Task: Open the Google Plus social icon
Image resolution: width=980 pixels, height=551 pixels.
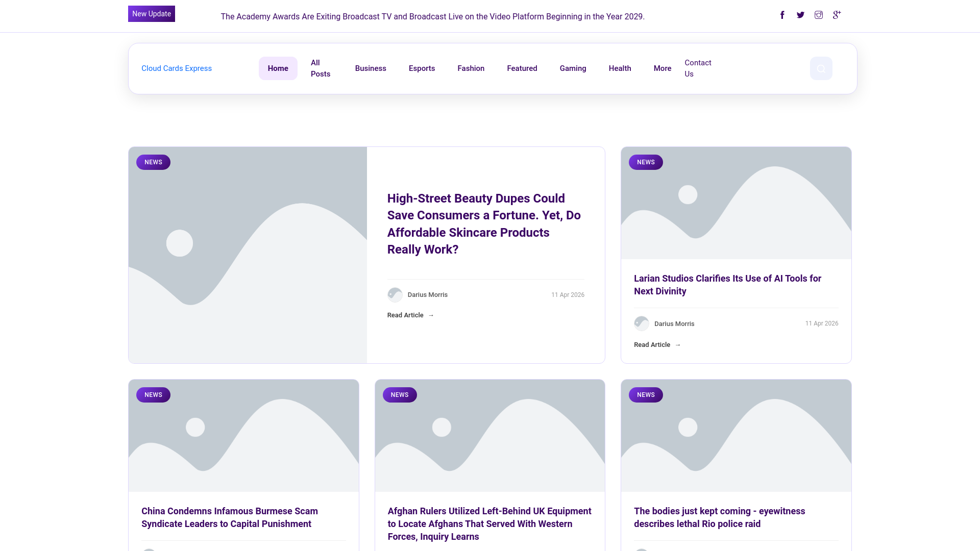Action: (x=837, y=15)
